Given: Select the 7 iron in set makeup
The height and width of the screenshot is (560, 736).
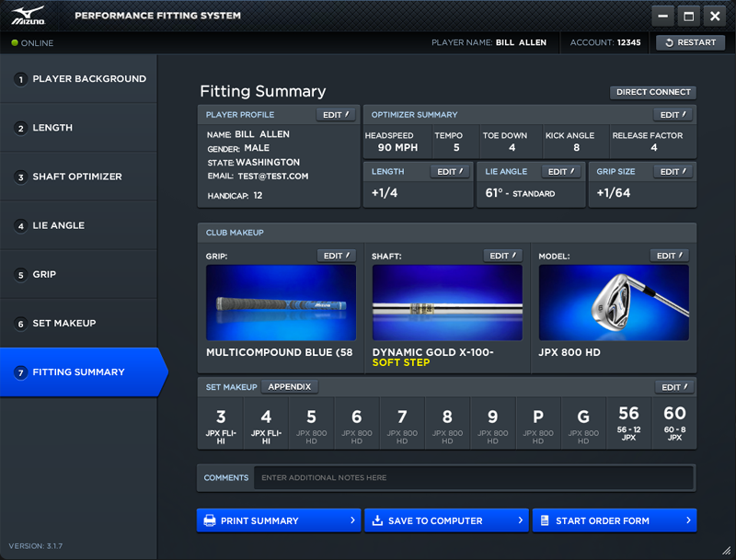Looking at the screenshot, I should pos(402,424).
